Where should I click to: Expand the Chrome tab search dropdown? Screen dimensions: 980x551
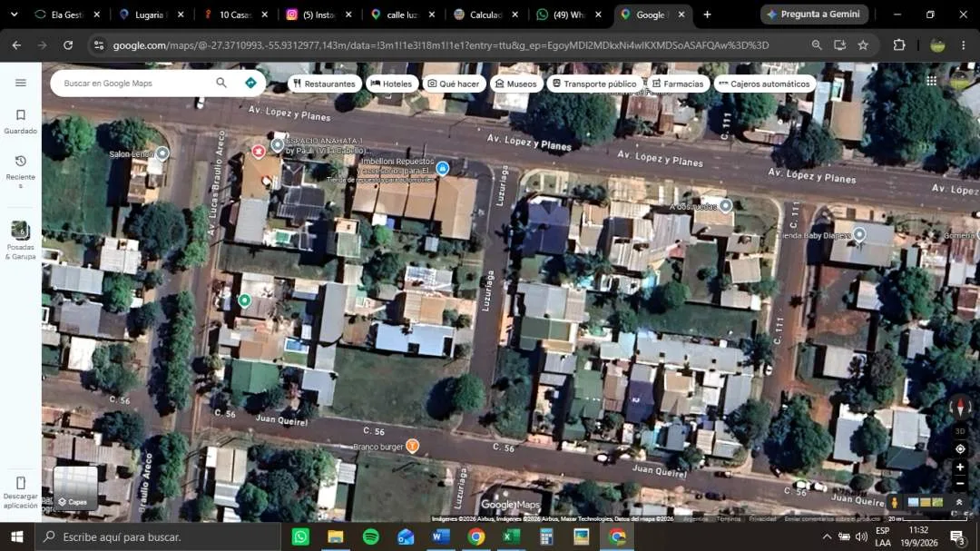pos(14,15)
